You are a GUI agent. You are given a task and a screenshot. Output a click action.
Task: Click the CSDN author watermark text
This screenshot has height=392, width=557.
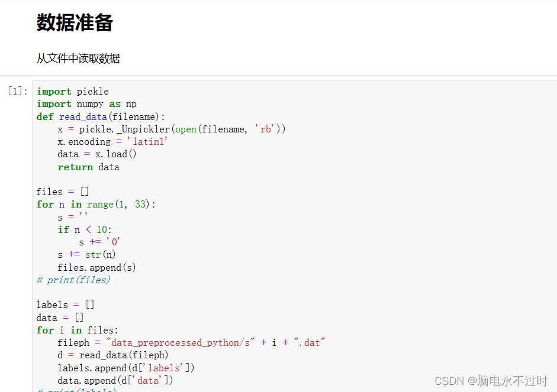[x=491, y=381]
